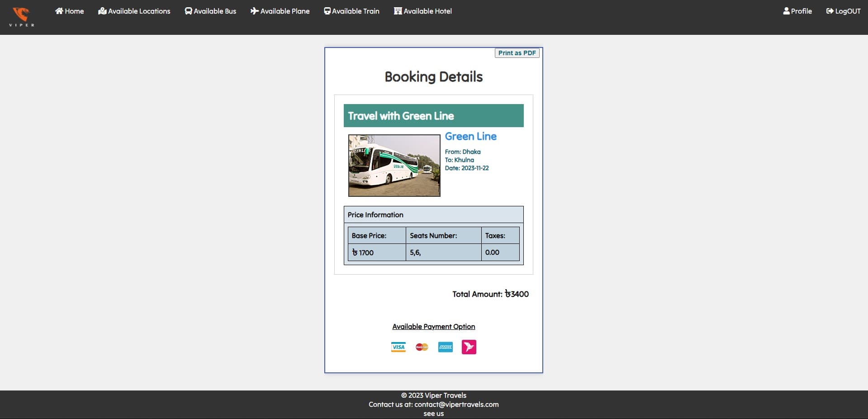Click the Booking Details heading
This screenshot has width=868, height=419.
[434, 77]
